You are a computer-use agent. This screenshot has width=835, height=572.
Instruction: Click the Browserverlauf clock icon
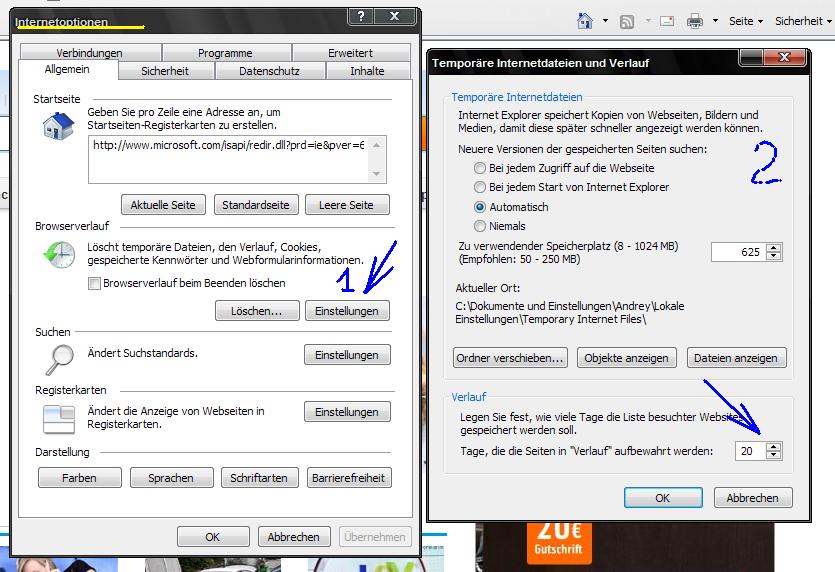click(58, 255)
